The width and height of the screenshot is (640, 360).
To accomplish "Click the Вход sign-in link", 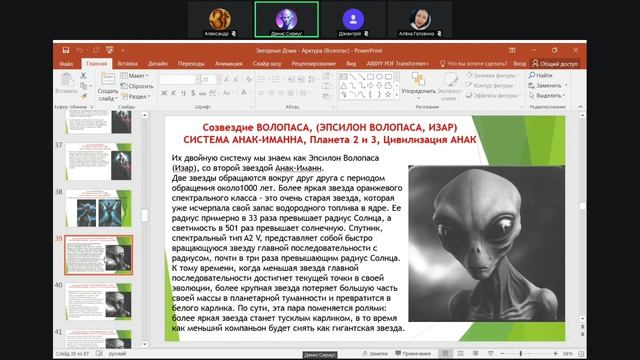I will click(519, 63).
